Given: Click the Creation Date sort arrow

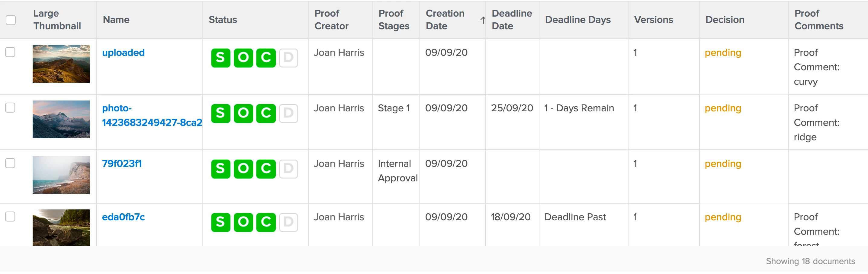Looking at the screenshot, I should [483, 20].
